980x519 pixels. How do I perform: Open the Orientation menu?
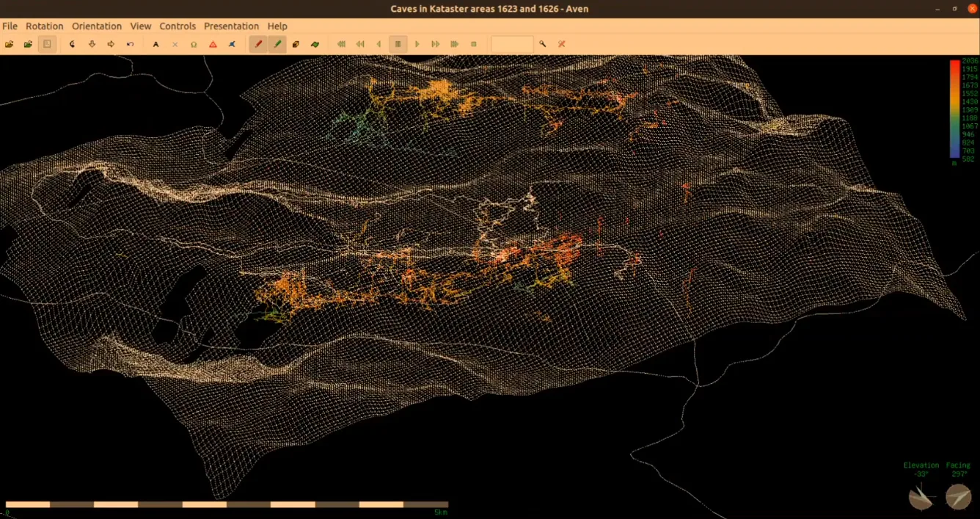97,26
